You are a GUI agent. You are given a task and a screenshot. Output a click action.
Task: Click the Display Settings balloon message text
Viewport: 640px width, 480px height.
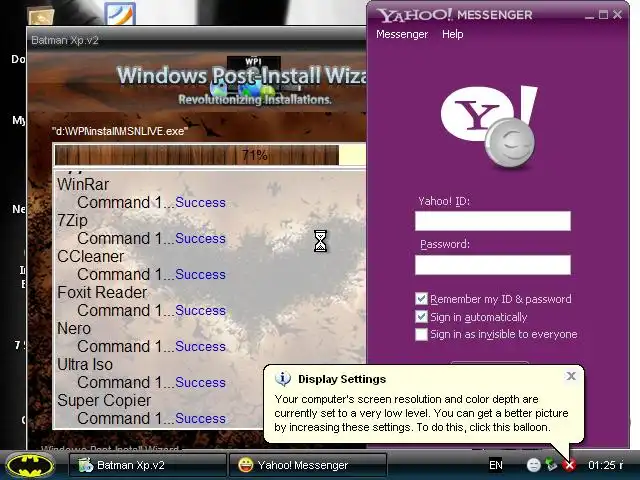coord(421,413)
